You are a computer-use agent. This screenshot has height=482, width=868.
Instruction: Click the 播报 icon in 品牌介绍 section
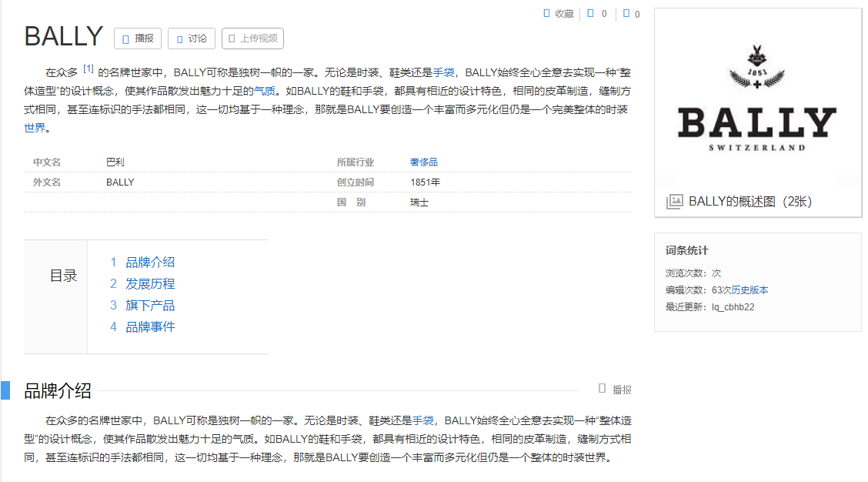(603, 390)
